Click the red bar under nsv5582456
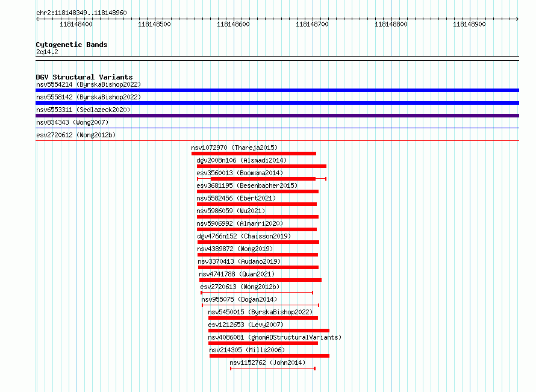This screenshot has width=536, height=392. (x=257, y=204)
